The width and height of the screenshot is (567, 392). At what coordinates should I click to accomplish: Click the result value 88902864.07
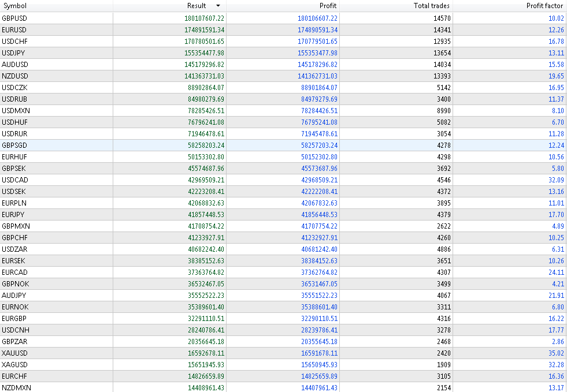pyautogui.click(x=206, y=87)
